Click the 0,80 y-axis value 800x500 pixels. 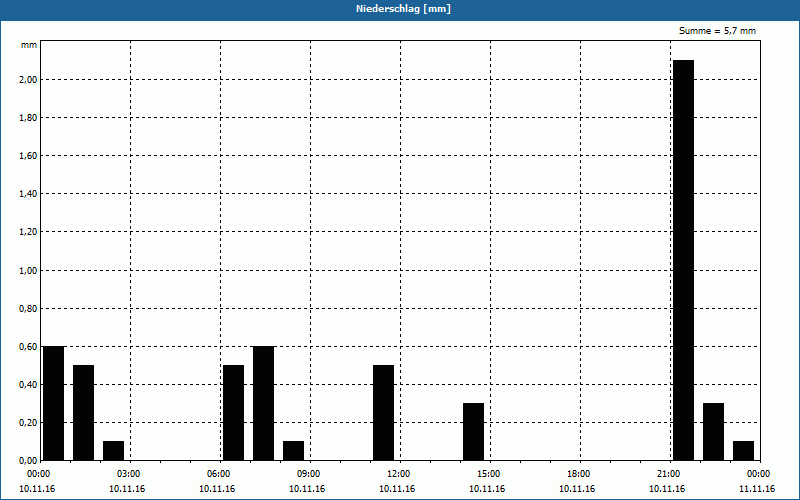(29, 309)
